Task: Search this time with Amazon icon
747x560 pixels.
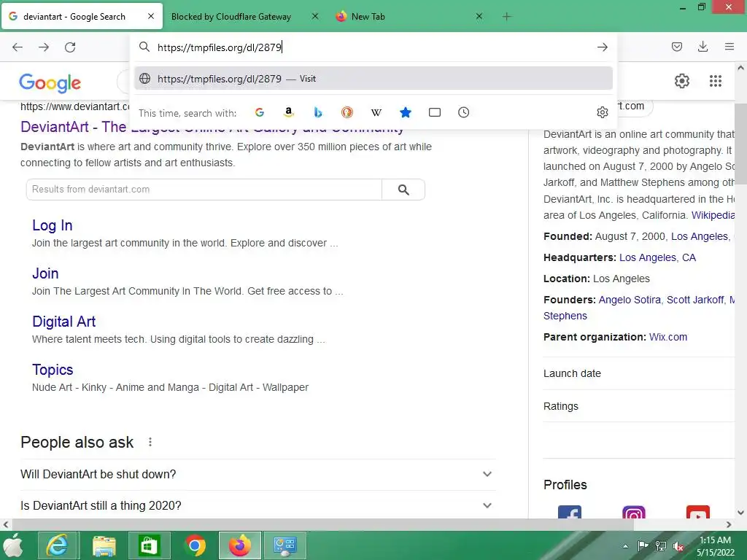Action: [x=288, y=112]
